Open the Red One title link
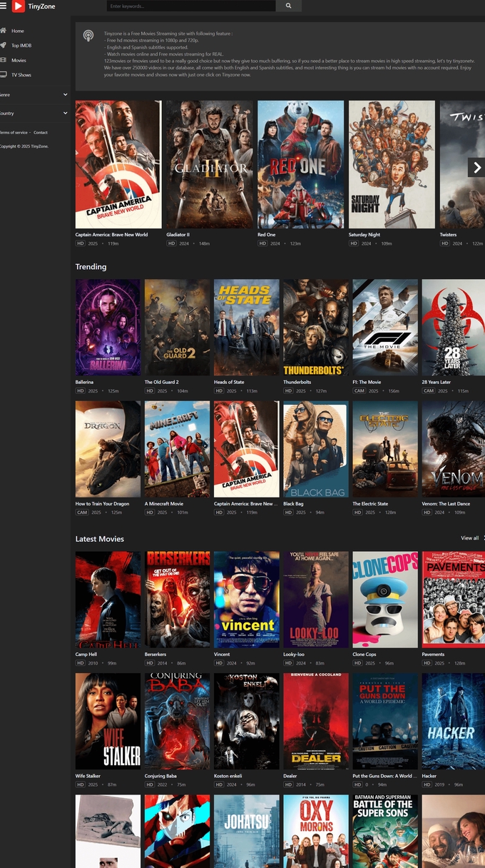Viewport: 485px width, 868px height. (266, 234)
